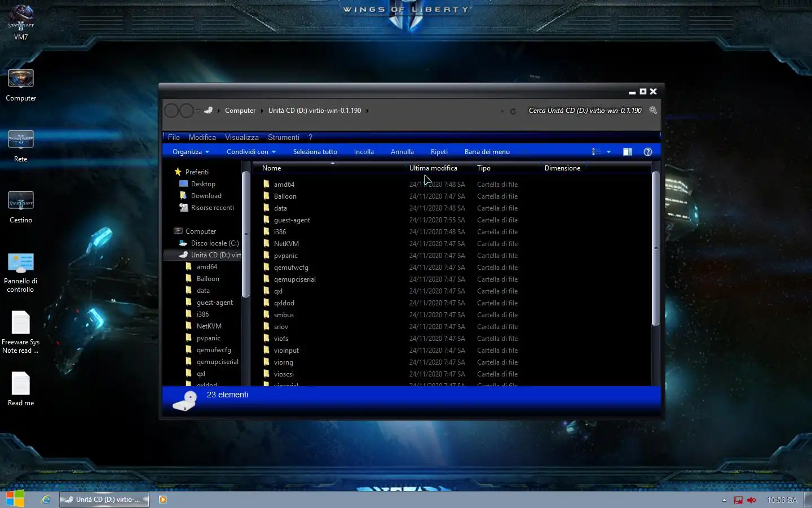The height and width of the screenshot is (508, 812).
Task: Open the Strumenti menu
Action: [x=284, y=138]
